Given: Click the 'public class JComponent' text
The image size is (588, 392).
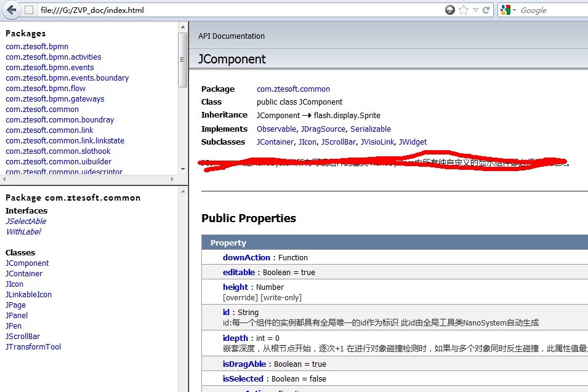Looking at the screenshot, I should (x=300, y=102).
